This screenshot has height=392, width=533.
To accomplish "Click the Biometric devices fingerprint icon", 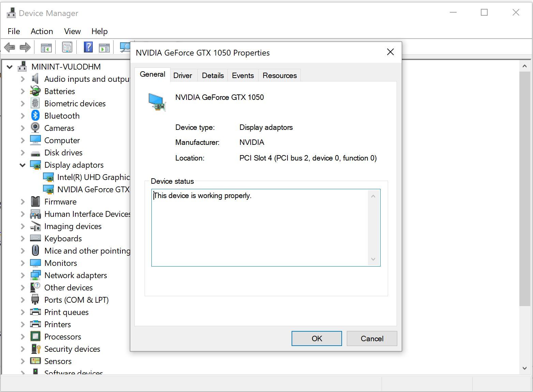I will [35, 103].
